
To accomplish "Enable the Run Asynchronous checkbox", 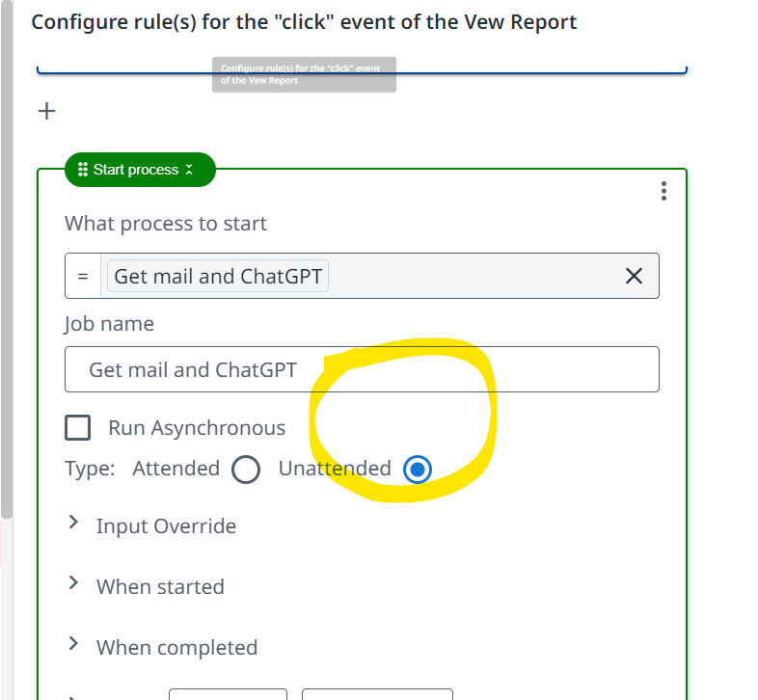I will pos(77,428).
